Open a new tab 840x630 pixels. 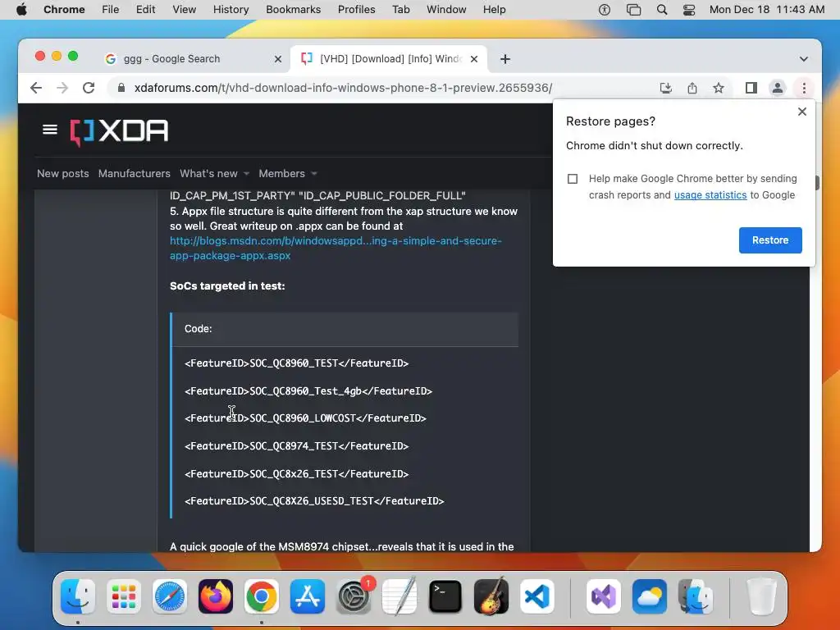(505, 59)
